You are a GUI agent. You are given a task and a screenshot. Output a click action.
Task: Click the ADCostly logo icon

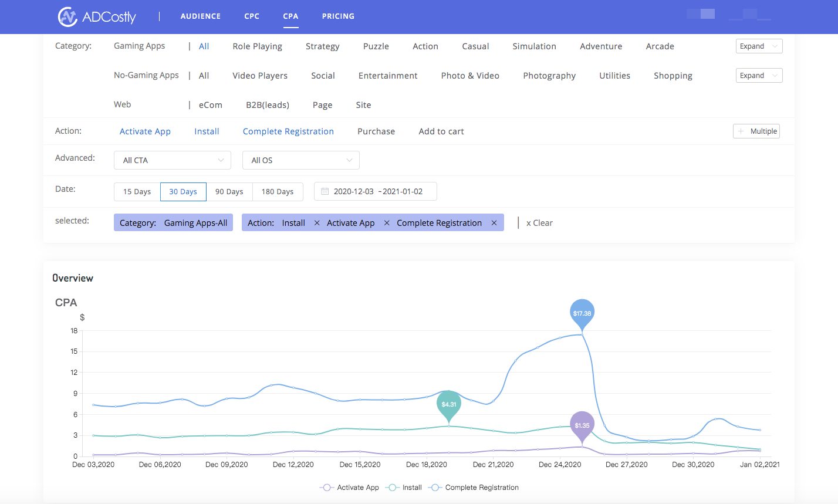point(67,16)
